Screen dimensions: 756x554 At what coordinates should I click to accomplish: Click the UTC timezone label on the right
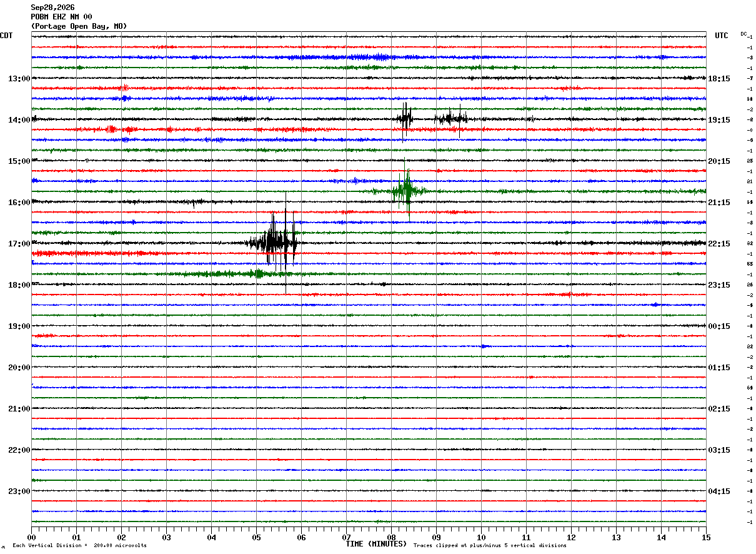722,36
